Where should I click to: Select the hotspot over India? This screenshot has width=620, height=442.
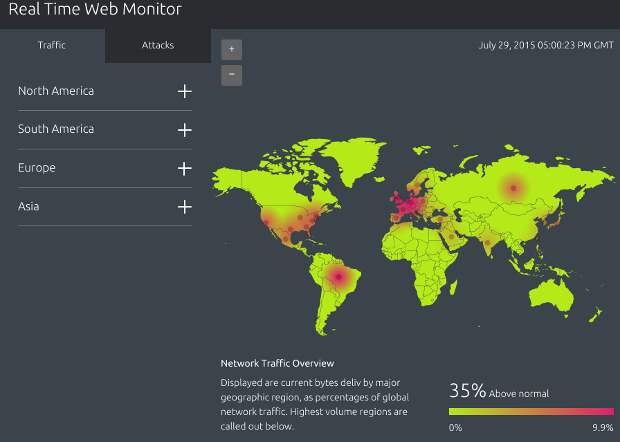pos(487,241)
